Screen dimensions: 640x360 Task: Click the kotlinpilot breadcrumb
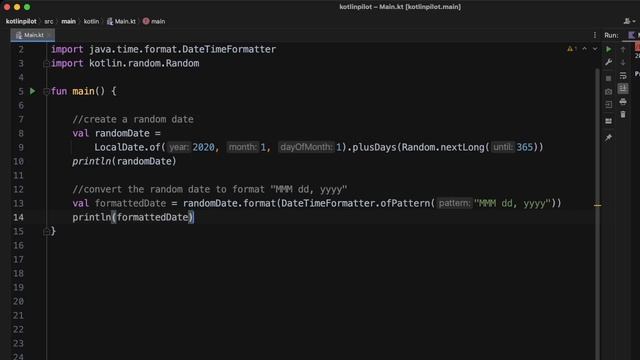coord(21,21)
